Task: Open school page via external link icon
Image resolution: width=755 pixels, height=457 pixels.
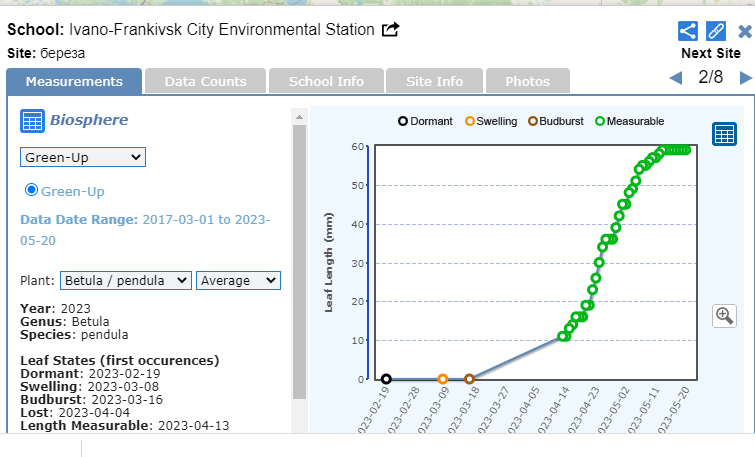Action: (x=391, y=30)
